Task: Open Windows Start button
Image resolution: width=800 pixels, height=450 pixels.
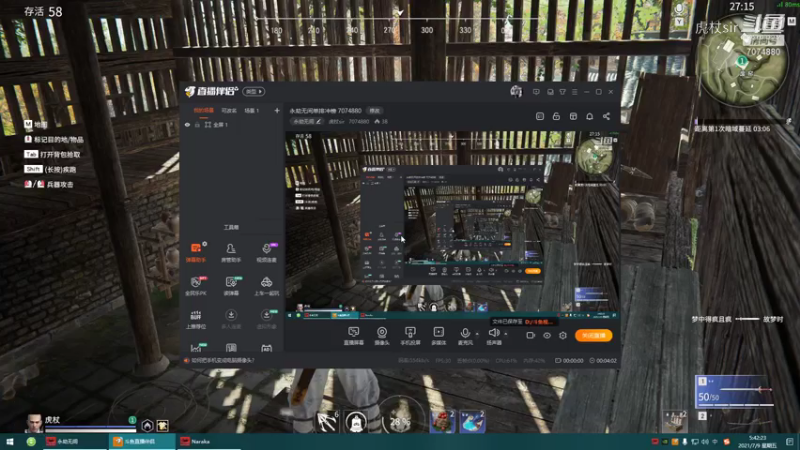Action: click(x=9, y=441)
